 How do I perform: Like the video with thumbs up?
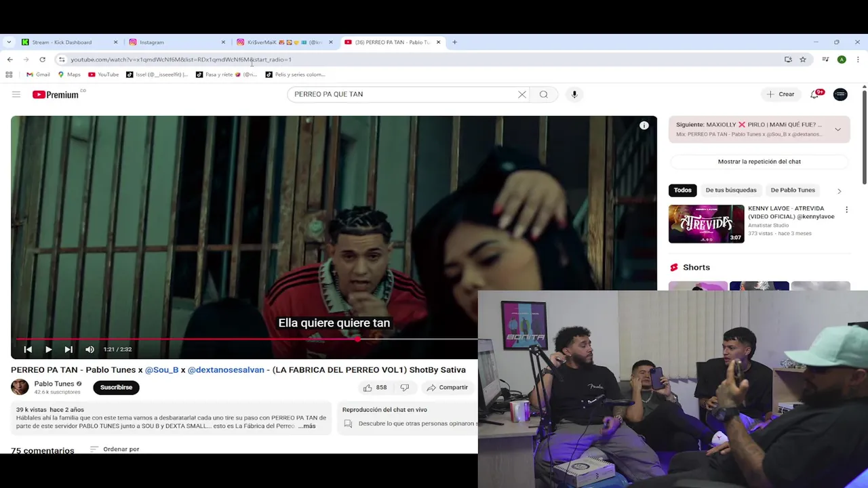tap(374, 388)
